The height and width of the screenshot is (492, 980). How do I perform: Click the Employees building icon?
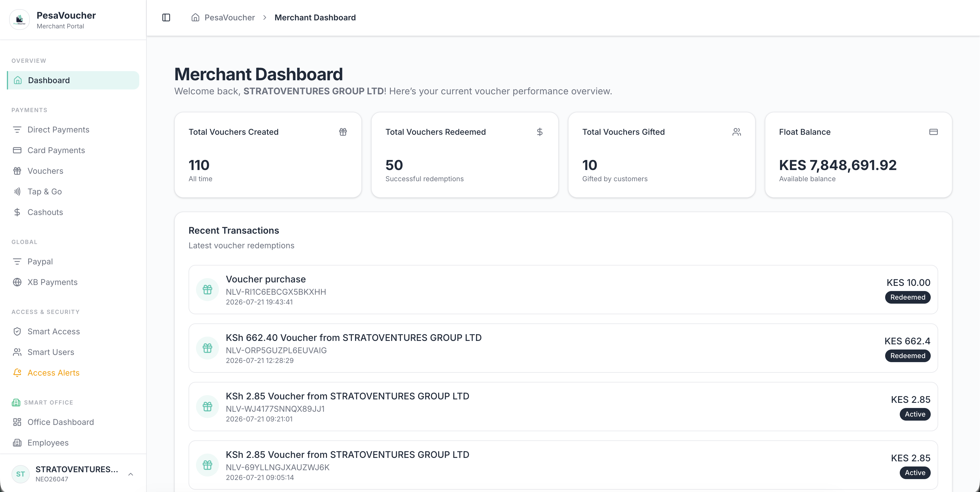pyautogui.click(x=17, y=442)
